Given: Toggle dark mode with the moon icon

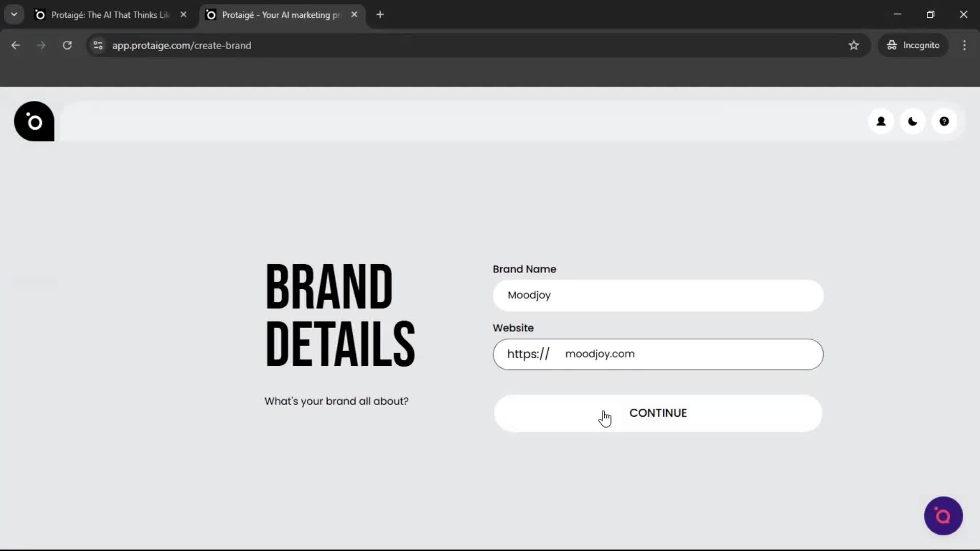Looking at the screenshot, I should click(913, 121).
